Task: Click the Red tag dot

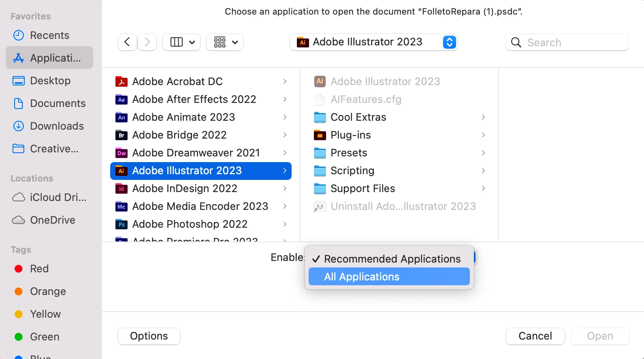Action: click(19, 269)
